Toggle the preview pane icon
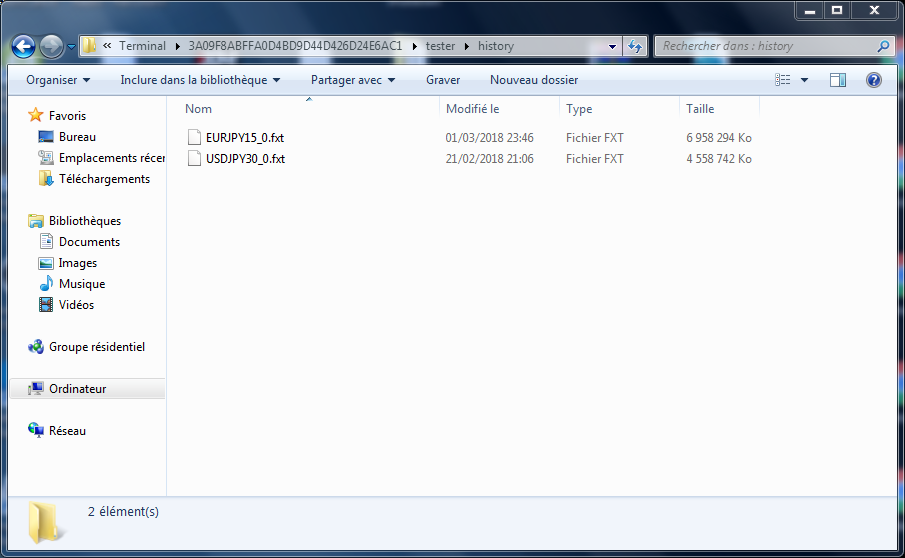This screenshot has width=905, height=558. [838, 80]
